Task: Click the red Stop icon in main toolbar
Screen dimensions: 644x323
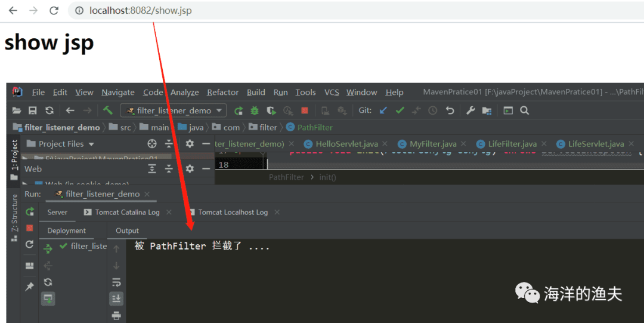Action: [304, 110]
